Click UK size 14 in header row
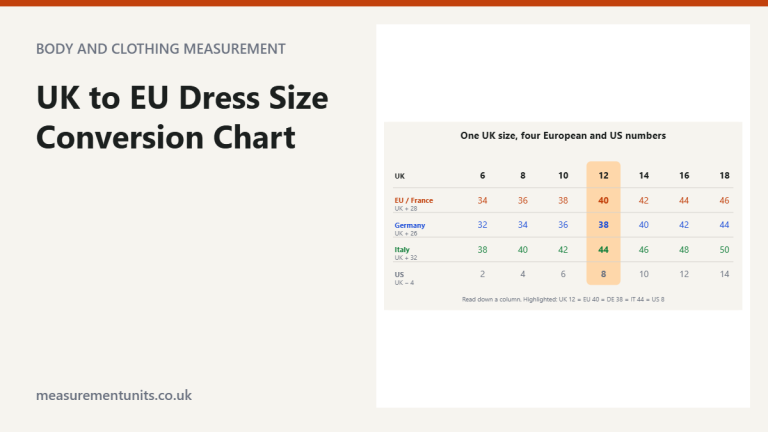 click(x=644, y=175)
